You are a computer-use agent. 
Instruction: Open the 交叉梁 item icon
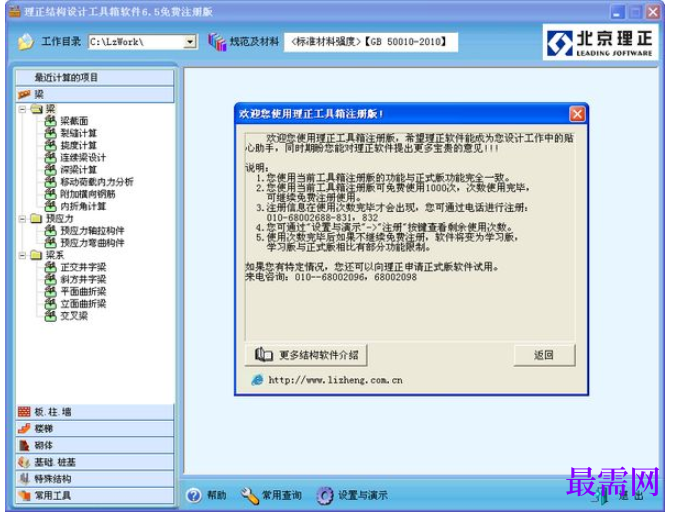coord(51,316)
